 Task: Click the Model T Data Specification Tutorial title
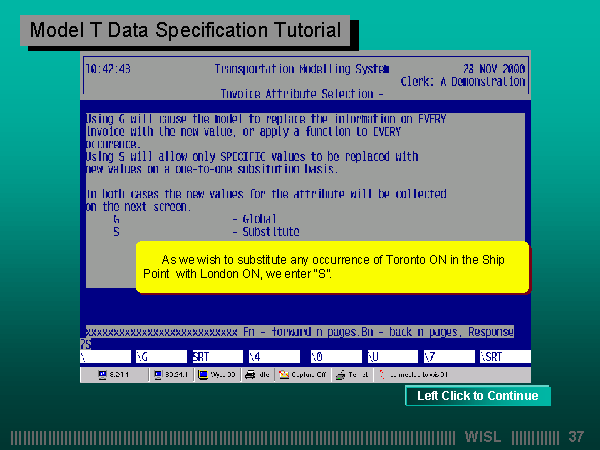(x=186, y=31)
